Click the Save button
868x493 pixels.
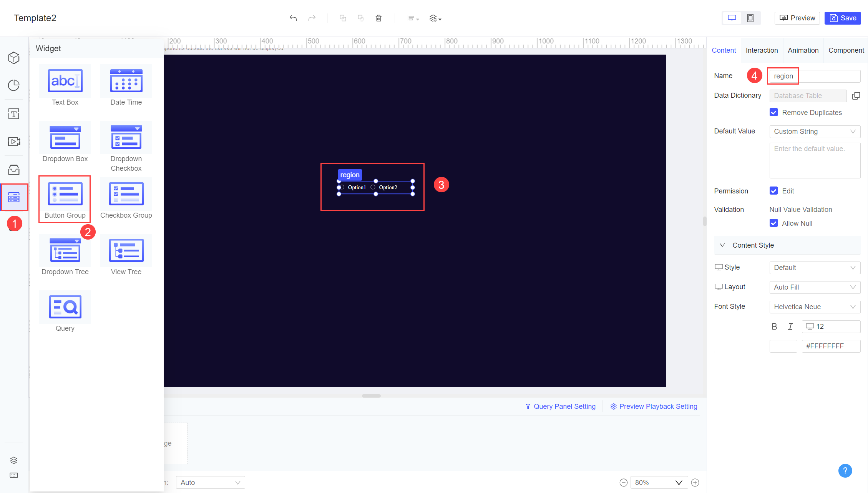coord(843,18)
